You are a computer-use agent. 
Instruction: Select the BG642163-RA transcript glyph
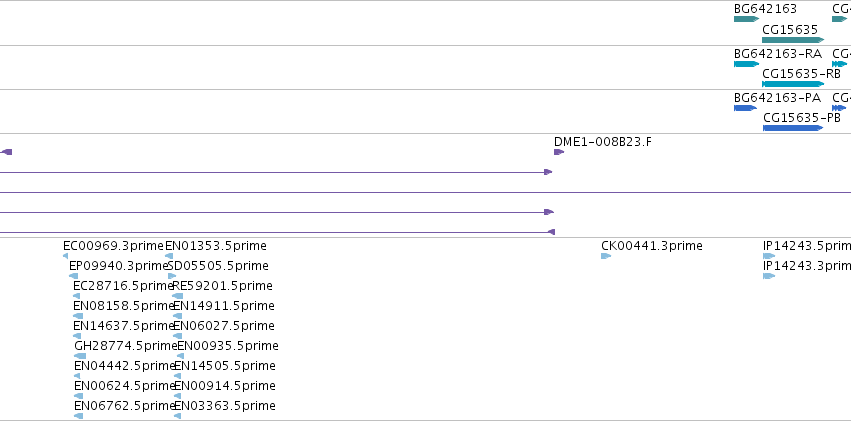746,64
